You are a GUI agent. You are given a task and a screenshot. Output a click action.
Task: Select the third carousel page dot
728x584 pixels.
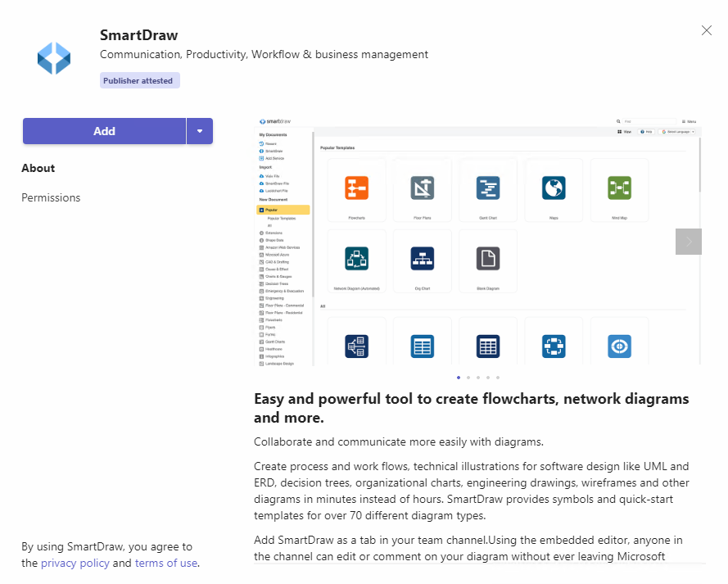tap(478, 378)
